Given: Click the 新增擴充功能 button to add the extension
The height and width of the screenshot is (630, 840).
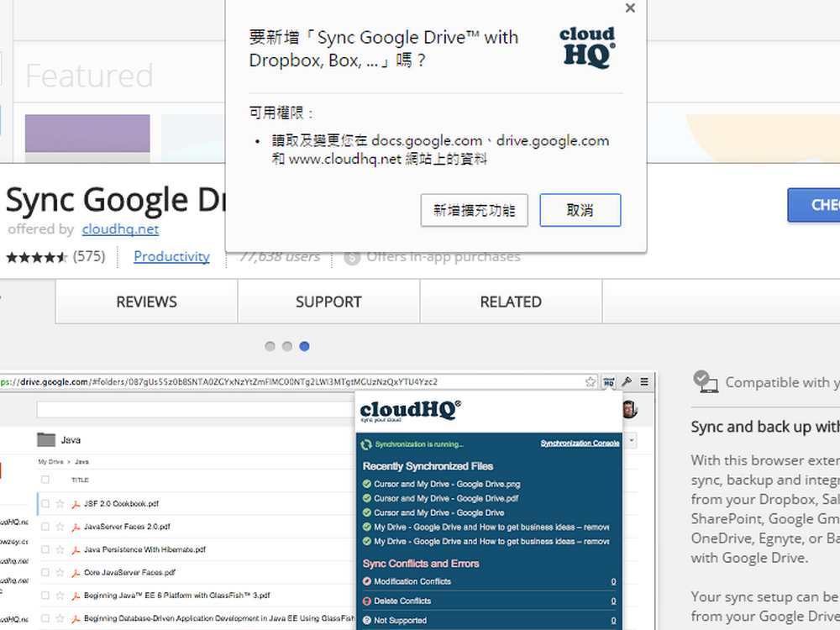Looking at the screenshot, I should [474, 210].
